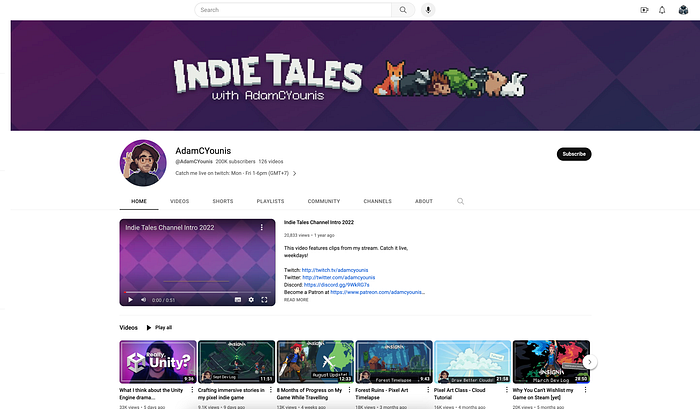Click the Indie Tales channel banner
Image resolution: width=700 pixels, height=409 pixels.
point(355,75)
